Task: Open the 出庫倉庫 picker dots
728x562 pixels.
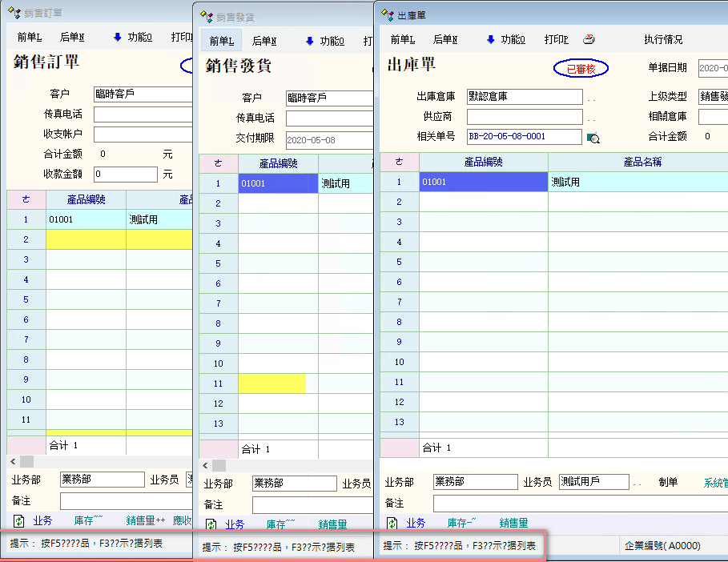Action: [592, 98]
